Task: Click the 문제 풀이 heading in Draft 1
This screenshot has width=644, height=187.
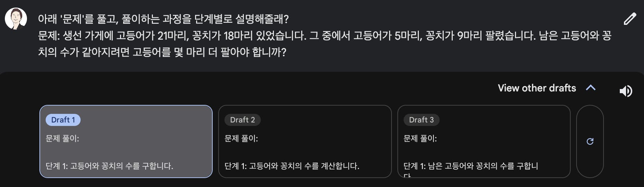Action: 62,138
